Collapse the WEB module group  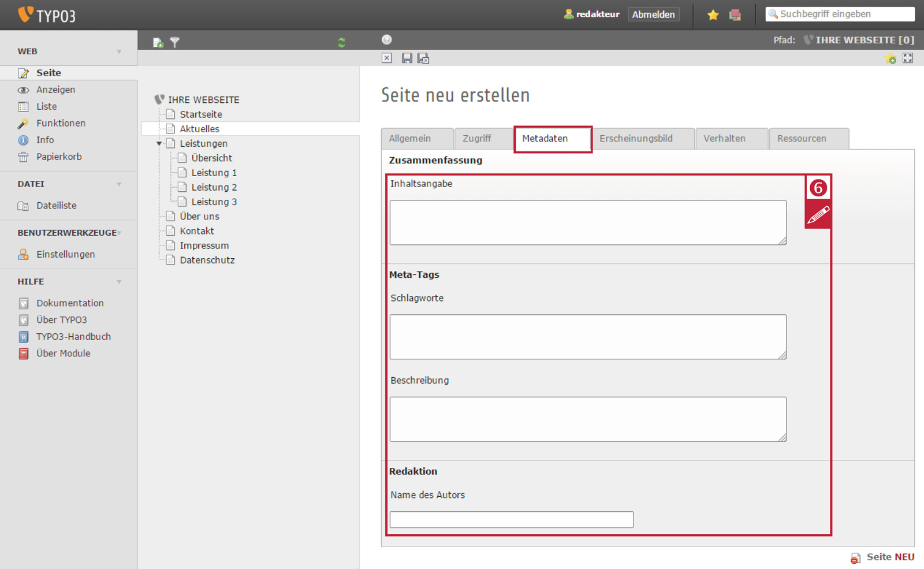click(119, 51)
